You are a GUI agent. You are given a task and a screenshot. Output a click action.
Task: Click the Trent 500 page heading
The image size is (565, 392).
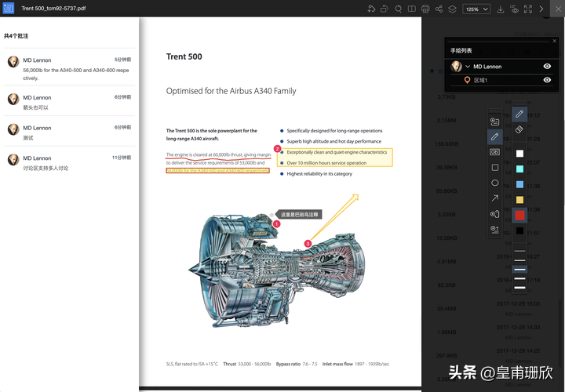click(184, 56)
